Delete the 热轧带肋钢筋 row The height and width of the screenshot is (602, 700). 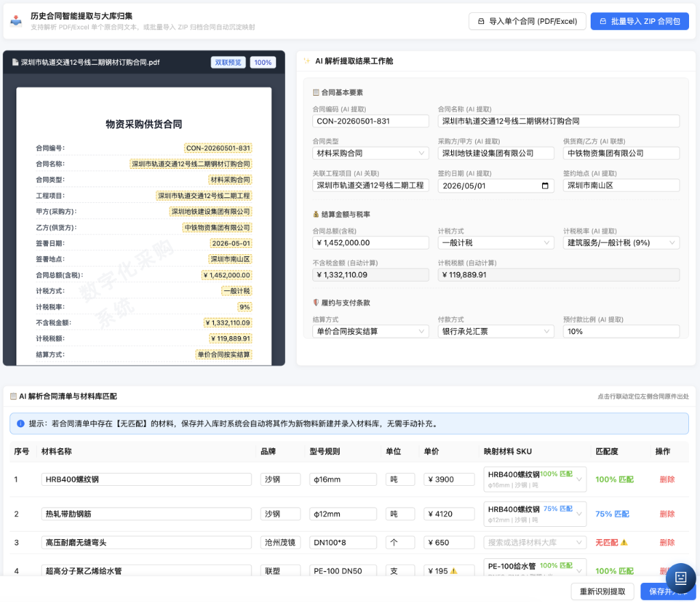[x=667, y=514]
